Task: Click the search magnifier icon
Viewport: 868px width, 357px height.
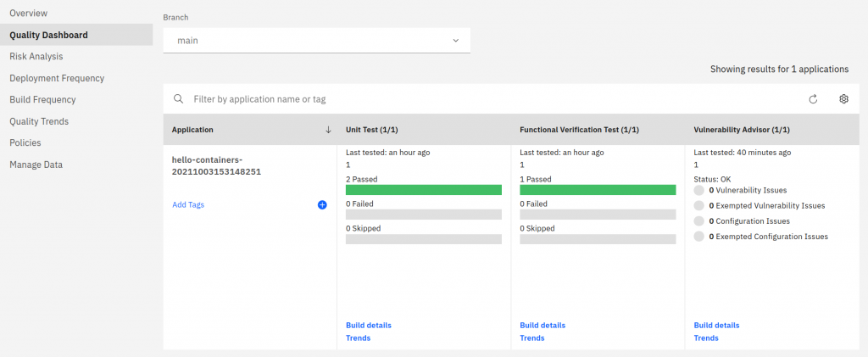Action: [179, 99]
